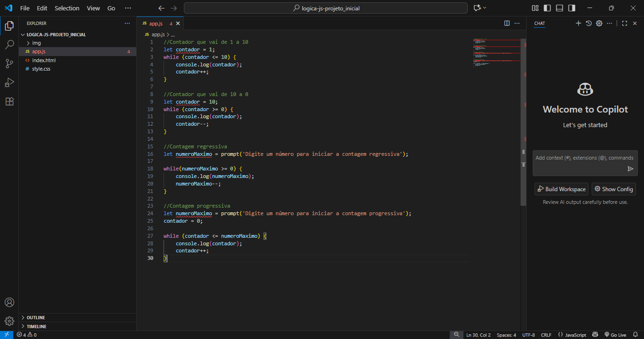
Task: Open the Search view in activity bar
Action: click(x=9, y=45)
